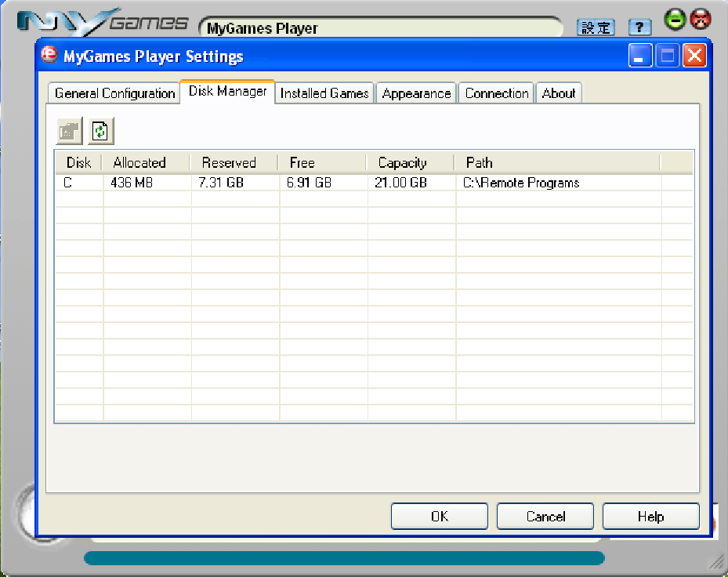Close the MyGames Player Settings dialog

click(694, 56)
